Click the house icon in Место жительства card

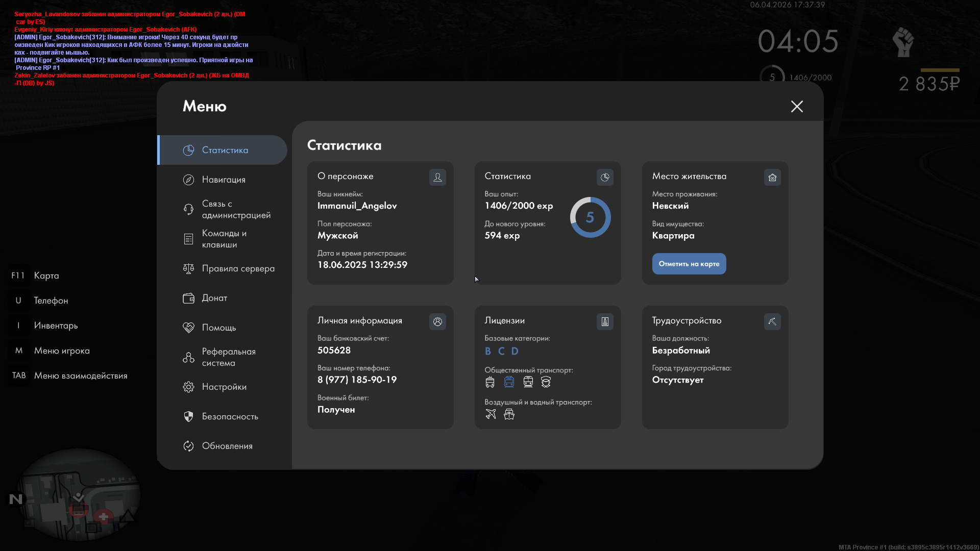772,177
